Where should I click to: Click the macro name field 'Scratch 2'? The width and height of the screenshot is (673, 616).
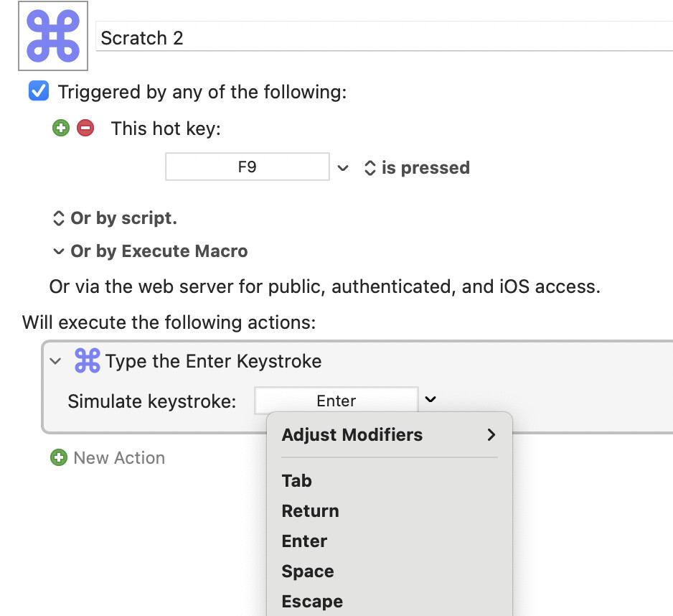tap(384, 38)
